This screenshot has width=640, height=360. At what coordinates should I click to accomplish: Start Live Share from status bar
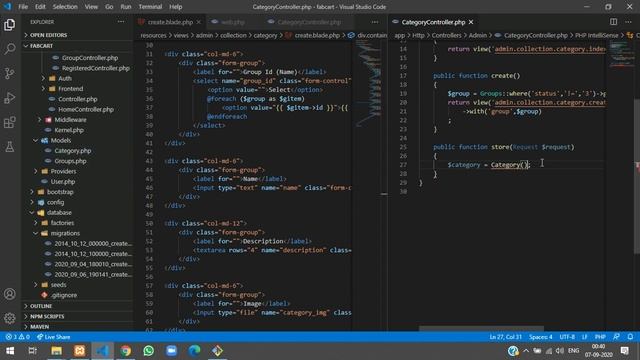[53, 337]
